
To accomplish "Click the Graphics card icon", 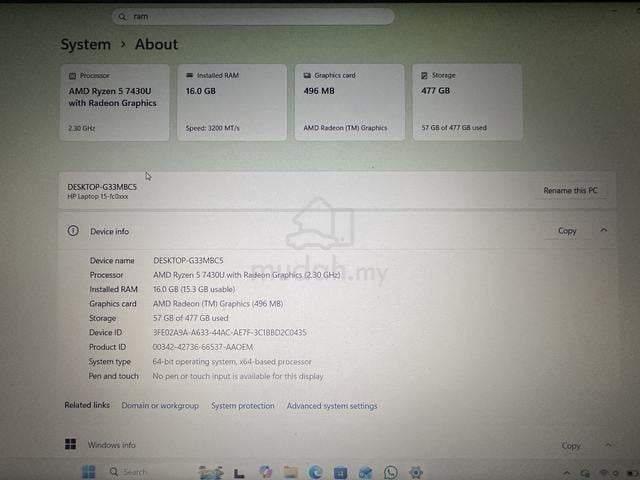I will tap(307, 76).
